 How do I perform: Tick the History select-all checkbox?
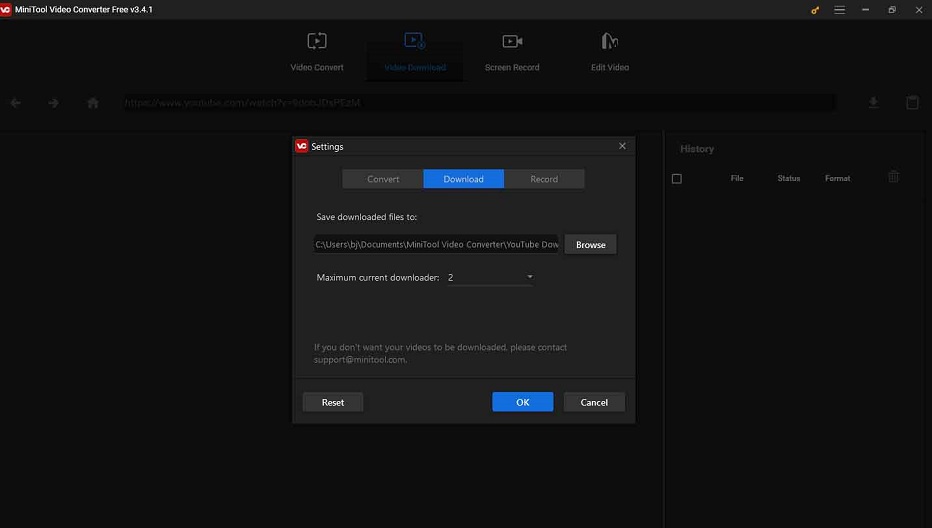[676, 178]
